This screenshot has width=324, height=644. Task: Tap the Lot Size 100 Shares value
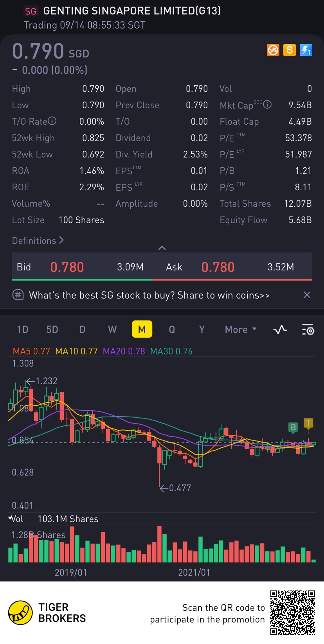tap(81, 220)
